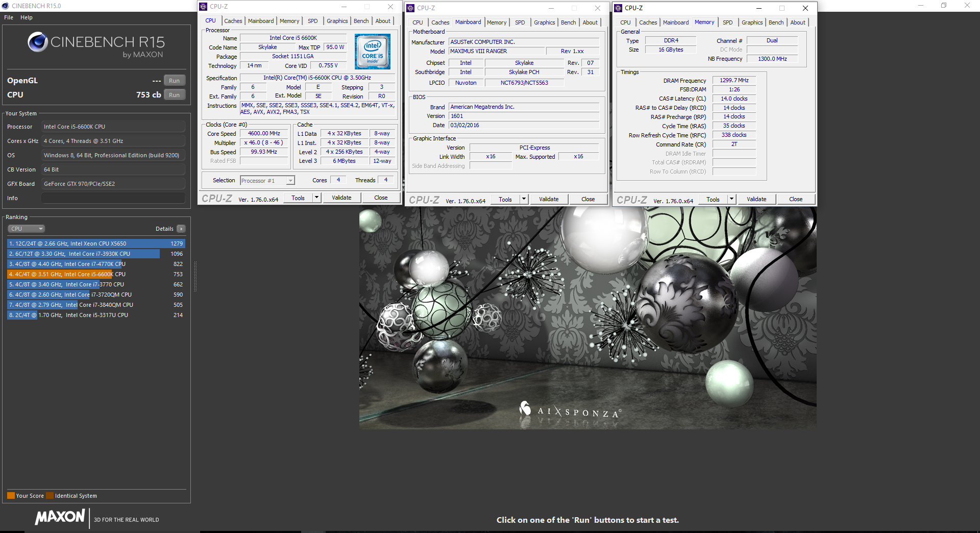Select ranking row Intel Core i7-4770K
The height and width of the screenshot is (533, 980).
click(96, 264)
